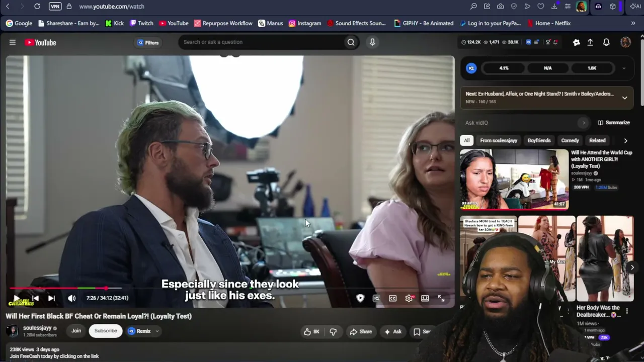Toggle closed captions on the video
This screenshot has height=362, width=644.
click(x=392, y=298)
